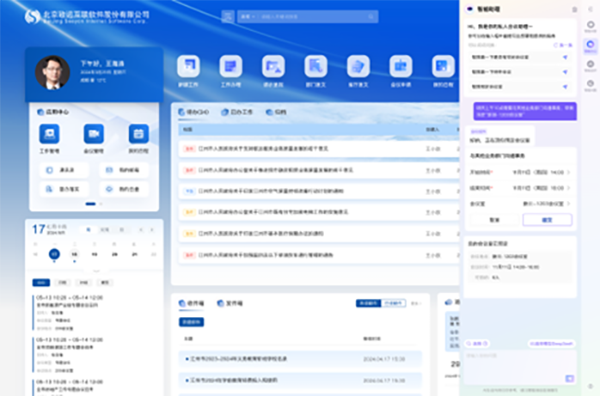The height and width of the screenshot is (396, 600).
Task: Expand the meeting room selection row
Action: click(520, 204)
